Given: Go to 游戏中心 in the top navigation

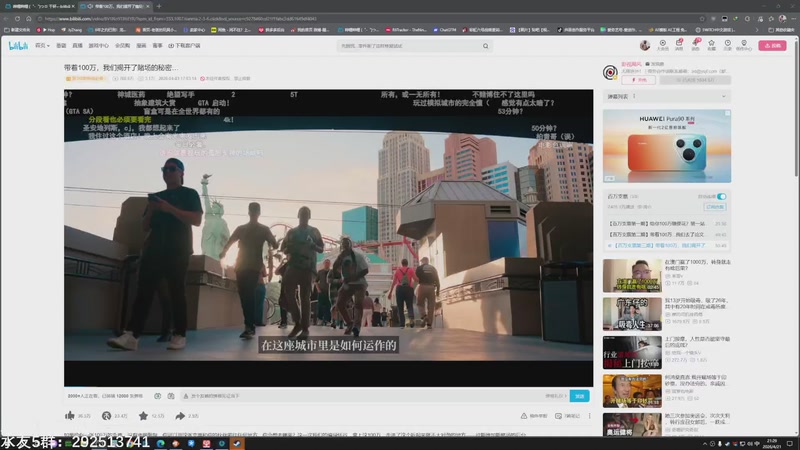Looking at the screenshot, I should pos(98,46).
